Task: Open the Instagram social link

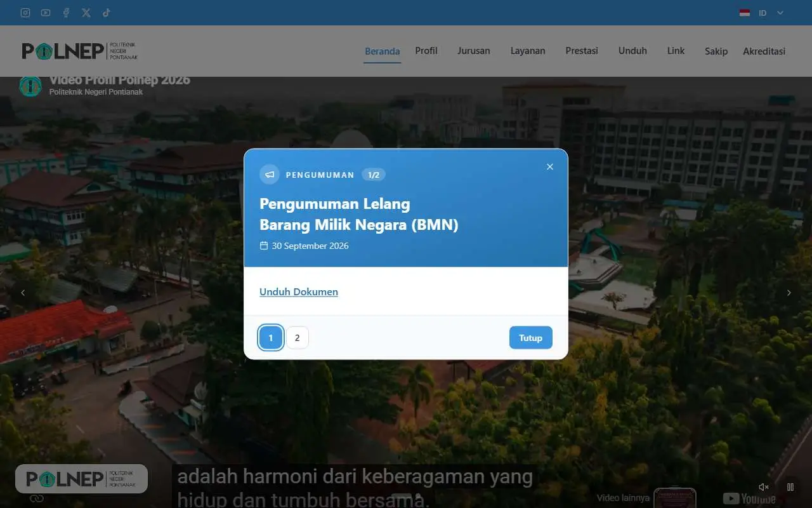Action: [x=25, y=13]
